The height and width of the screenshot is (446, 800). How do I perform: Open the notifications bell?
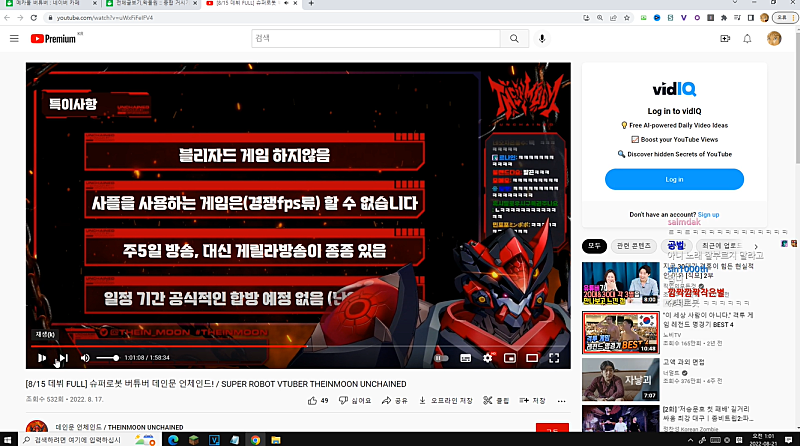[x=747, y=39]
